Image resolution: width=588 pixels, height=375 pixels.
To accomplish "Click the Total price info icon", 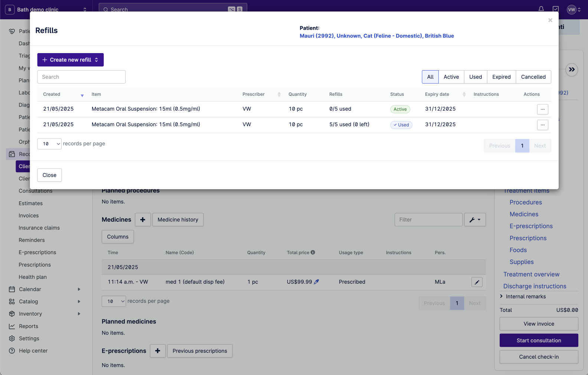I will click(x=313, y=252).
